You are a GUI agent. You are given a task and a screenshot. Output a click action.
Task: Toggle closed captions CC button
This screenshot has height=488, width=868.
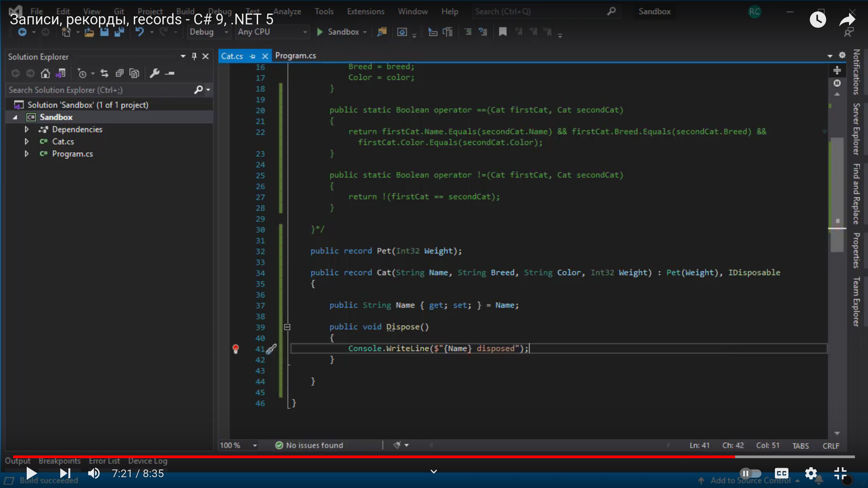tap(782, 473)
